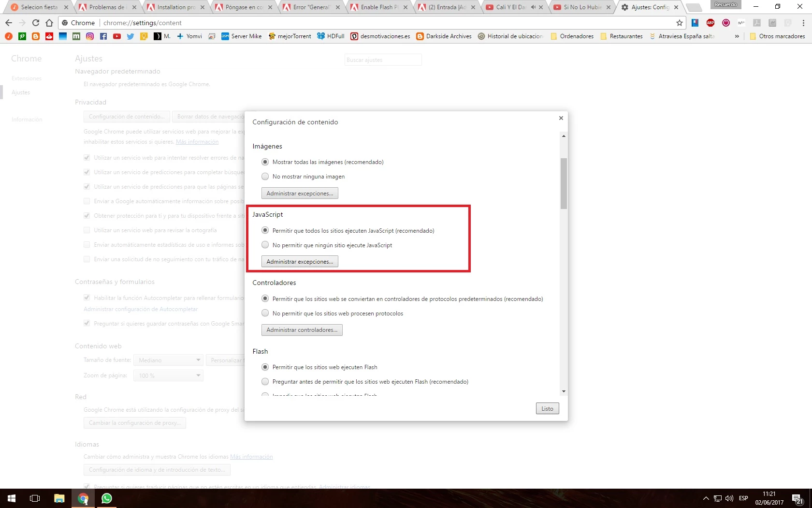Screen dimensions: 812x508
Task: Click the dialog's vertical scrollbar thumb
Action: [564, 183]
